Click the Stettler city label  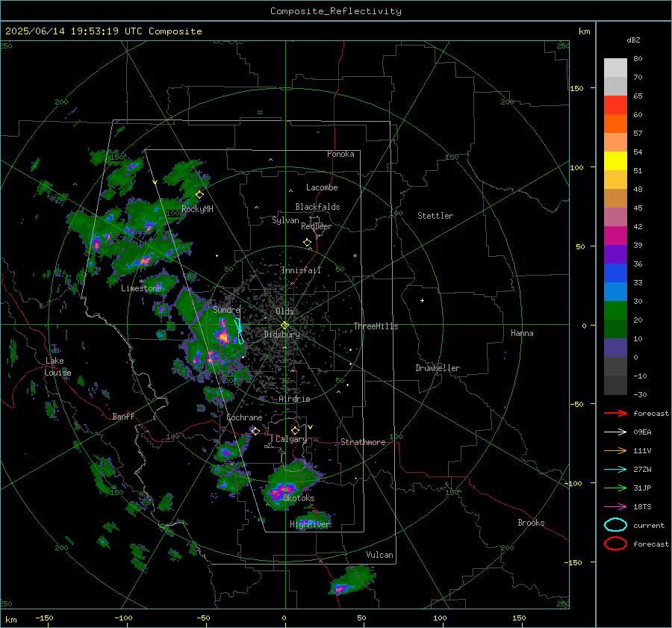point(435,216)
